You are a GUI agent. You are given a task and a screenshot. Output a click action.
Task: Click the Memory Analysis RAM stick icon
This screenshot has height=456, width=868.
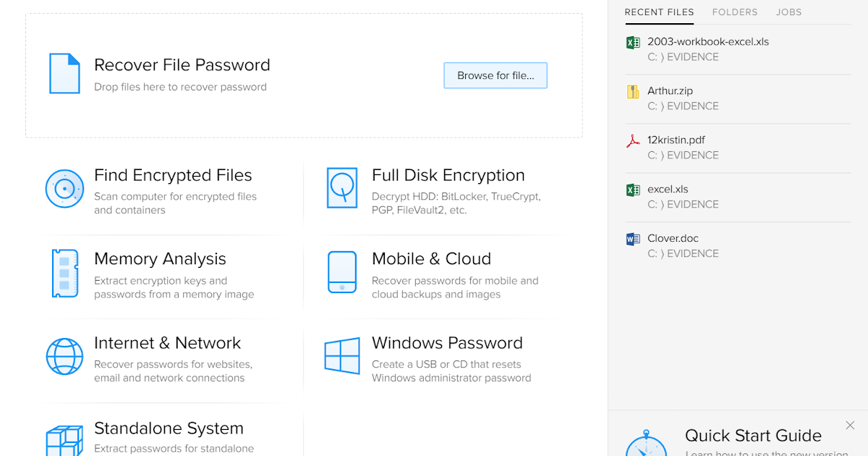click(65, 274)
